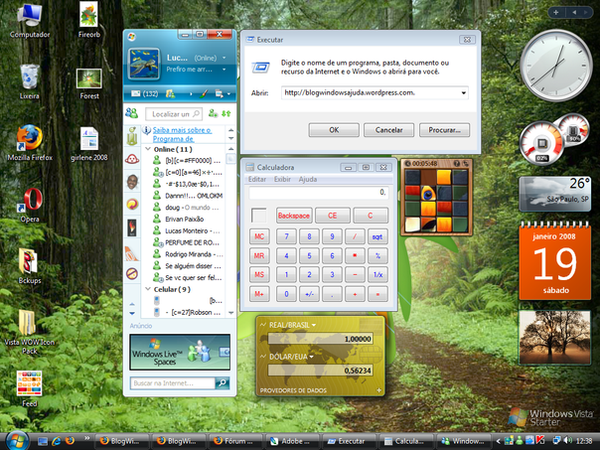The image size is (600, 450).
Task: Click 'Saiba mais sobre o Programa de' link
Action: [182, 134]
